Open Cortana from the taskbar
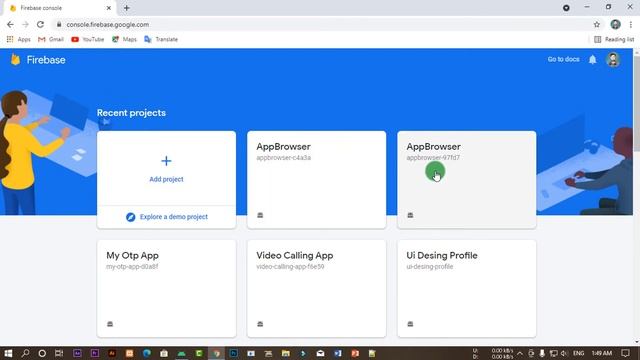The image size is (640, 360). pos(42,353)
